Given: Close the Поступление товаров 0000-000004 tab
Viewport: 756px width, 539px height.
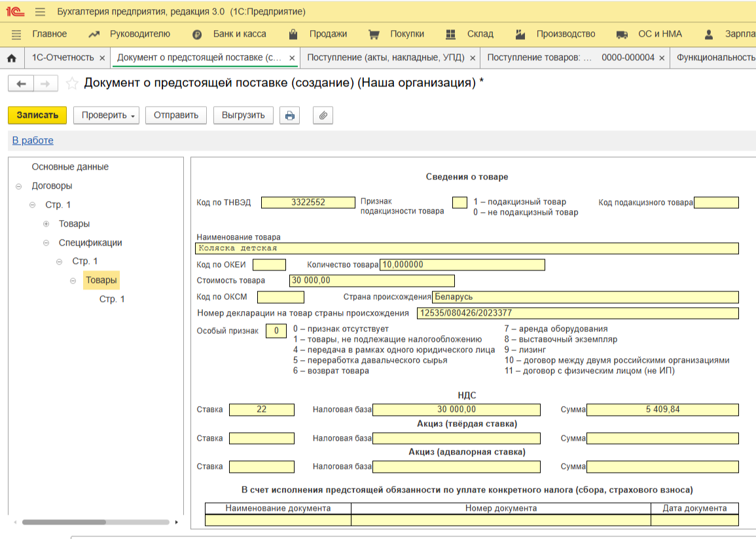Looking at the screenshot, I should pos(662,58).
